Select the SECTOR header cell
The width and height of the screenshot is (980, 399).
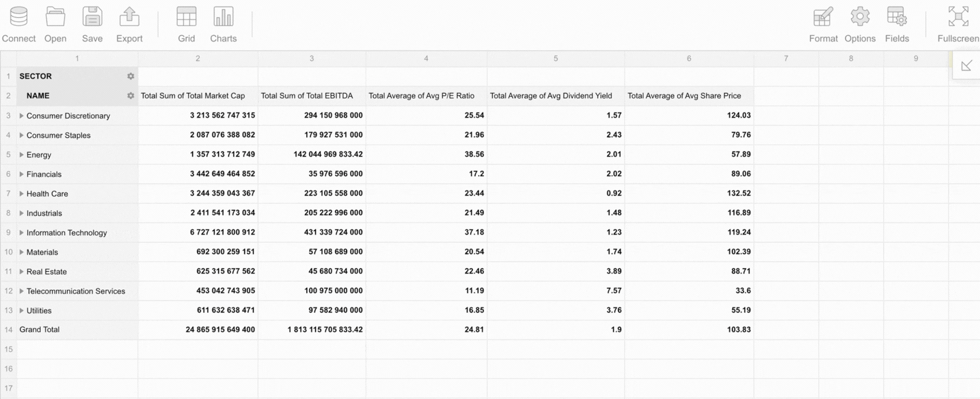77,76
